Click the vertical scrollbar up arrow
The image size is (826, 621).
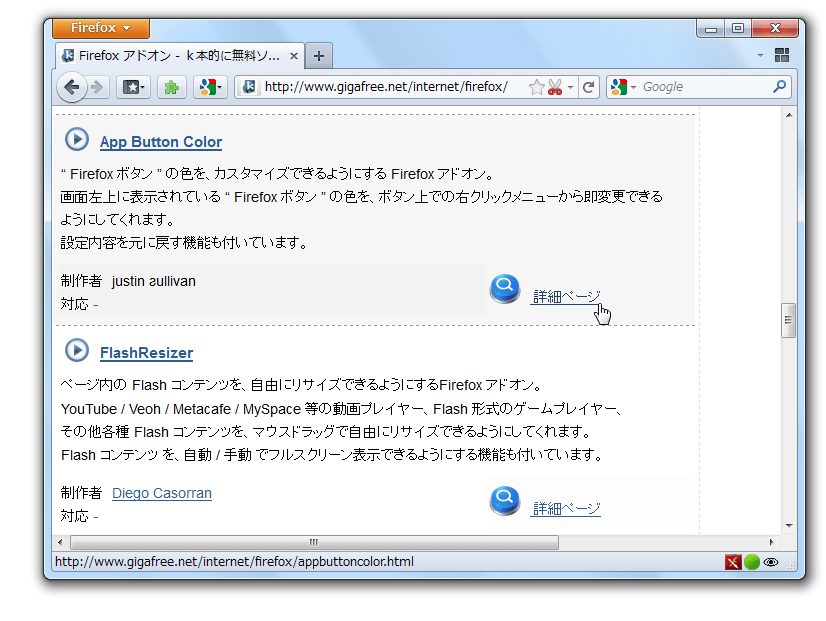tap(789, 115)
